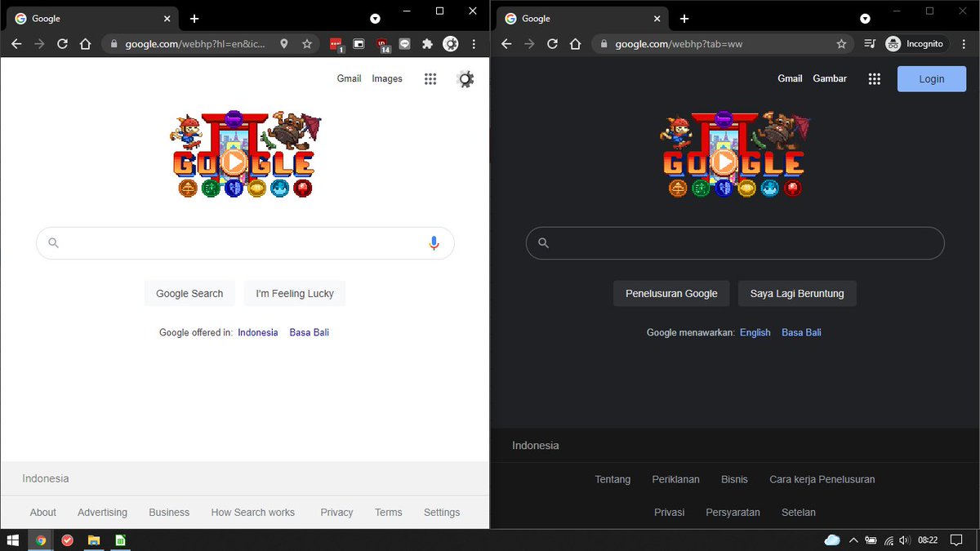980x551 pixels.
Task: Click Google search box in left window
Action: pos(245,243)
